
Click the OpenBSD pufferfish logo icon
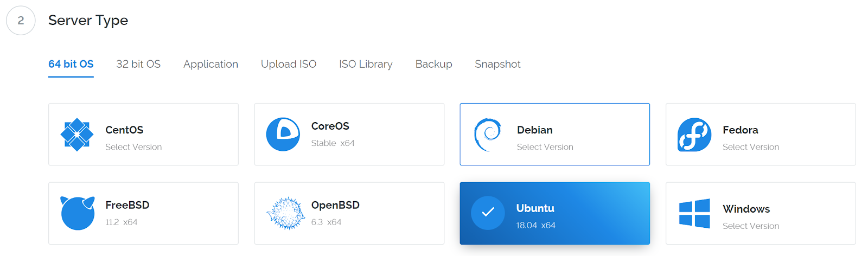click(x=285, y=213)
